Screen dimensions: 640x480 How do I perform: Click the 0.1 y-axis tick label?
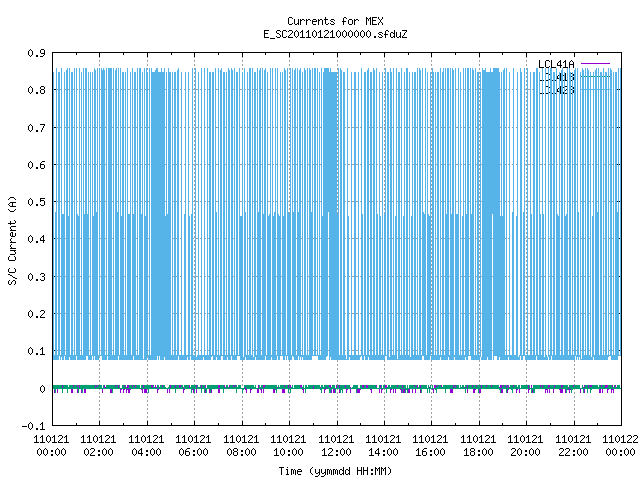point(36,351)
